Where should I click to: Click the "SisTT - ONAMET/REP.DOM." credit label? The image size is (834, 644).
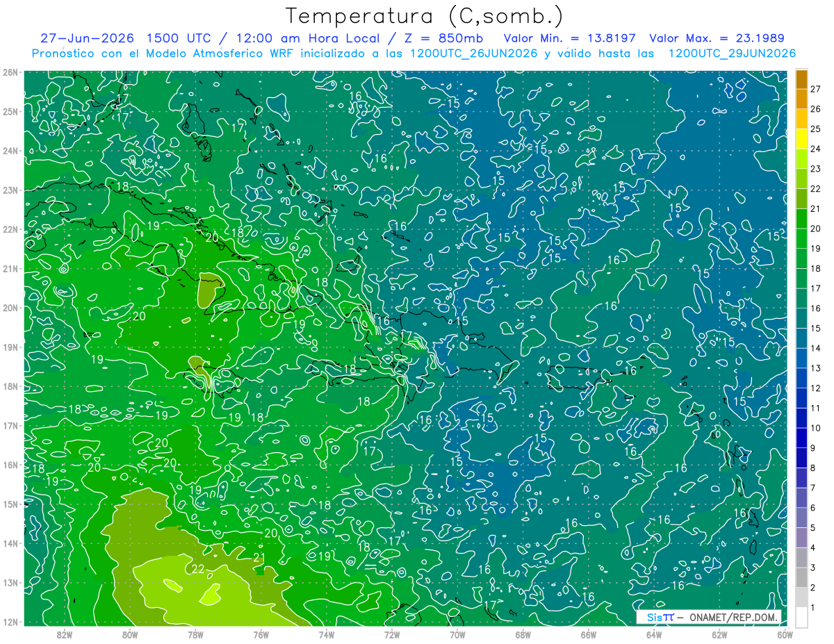coord(709,617)
